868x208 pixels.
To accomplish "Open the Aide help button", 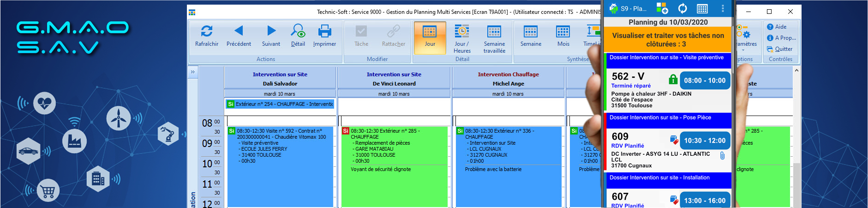I will coord(777,27).
